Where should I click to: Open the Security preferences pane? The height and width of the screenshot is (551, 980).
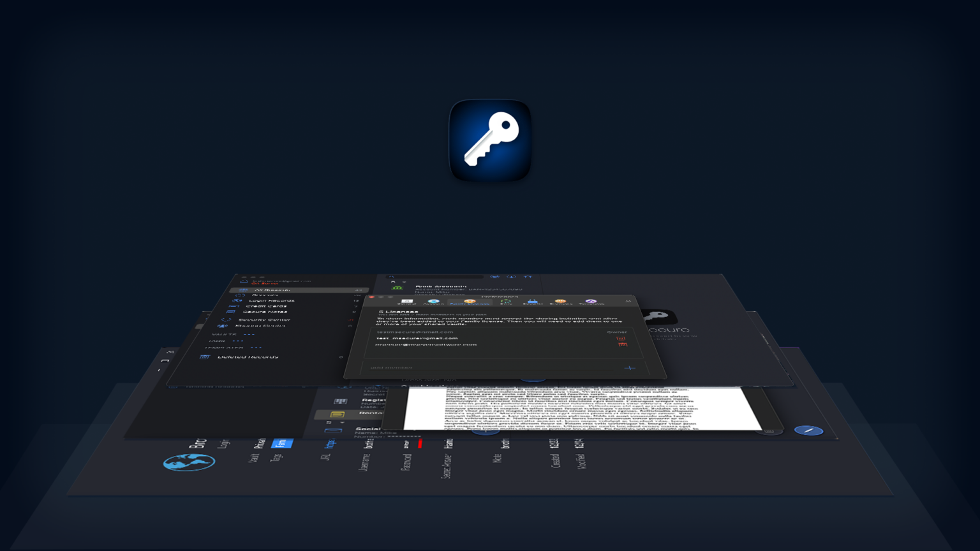(x=533, y=302)
